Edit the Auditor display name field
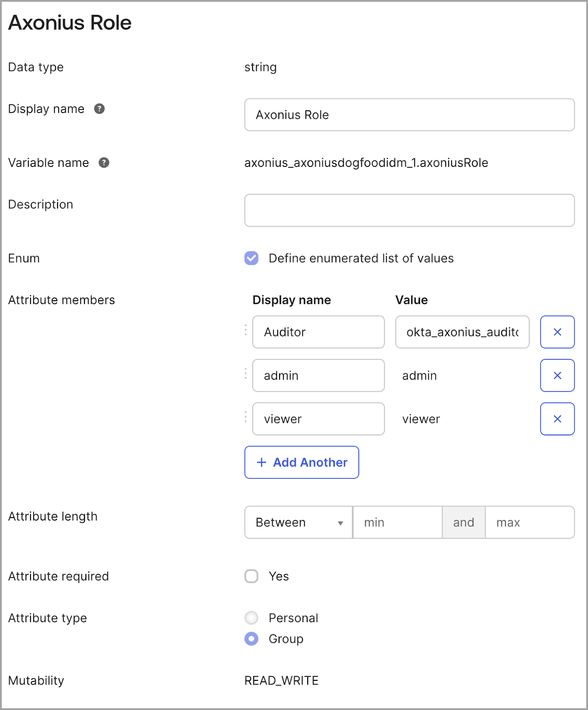588x710 pixels. pos(319,332)
